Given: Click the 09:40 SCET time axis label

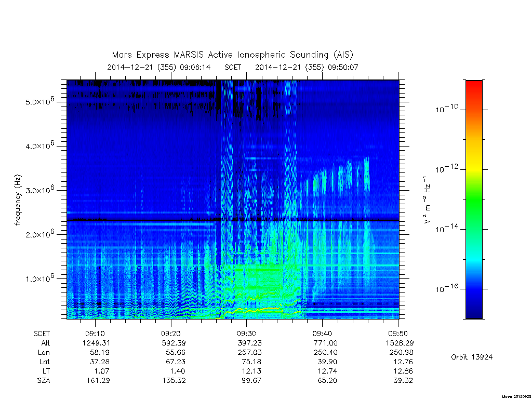Looking at the screenshot, I should [x=322, y=334].
